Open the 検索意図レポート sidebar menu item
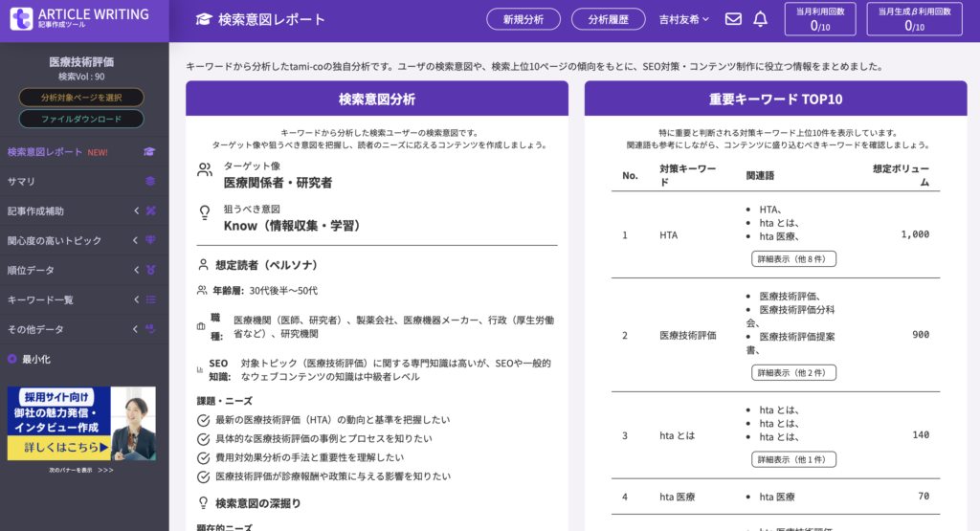980x531 pixels. [57, 151]
